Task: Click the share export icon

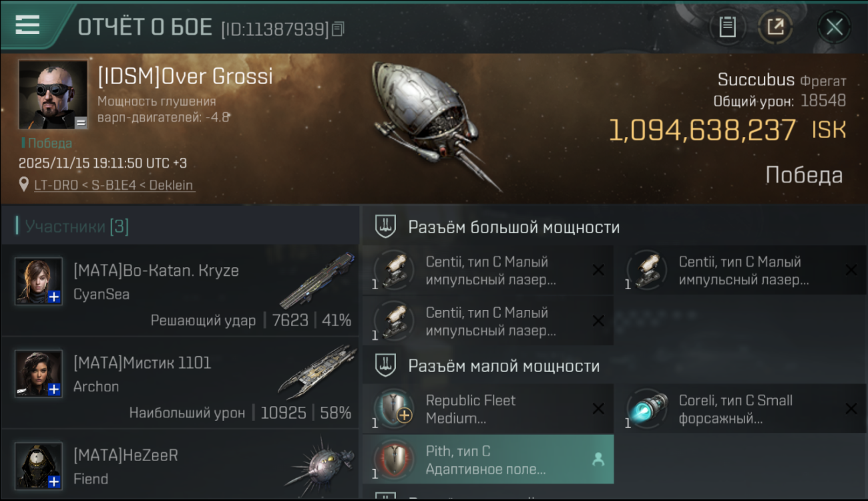Action: pos(775,27)
